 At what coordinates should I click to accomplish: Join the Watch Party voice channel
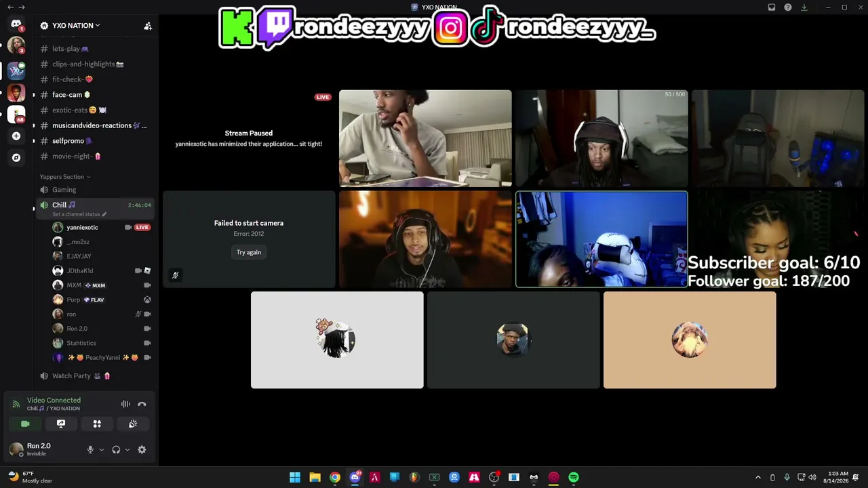[x=95, y=375]
